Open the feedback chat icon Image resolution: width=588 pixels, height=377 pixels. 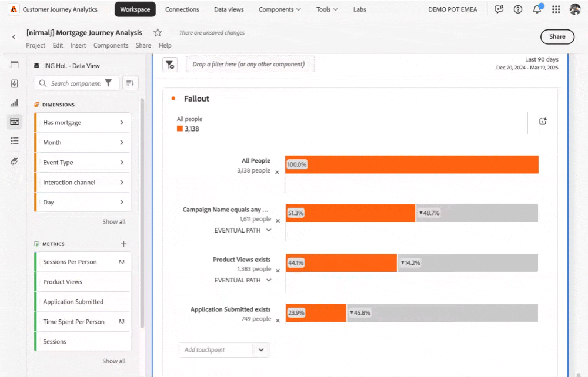(499, 9)
